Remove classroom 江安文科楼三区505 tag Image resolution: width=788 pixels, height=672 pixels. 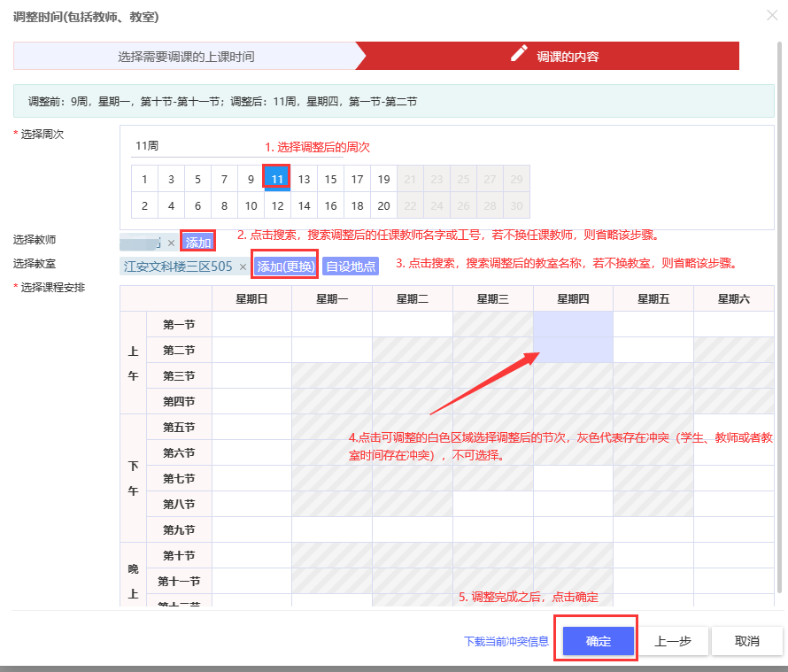coord(243,266)
